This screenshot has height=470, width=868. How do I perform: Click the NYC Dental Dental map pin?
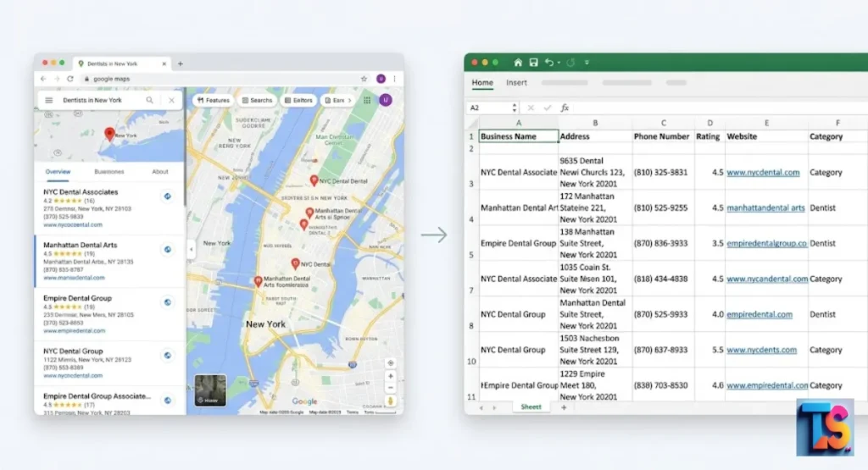click(314, 181)
